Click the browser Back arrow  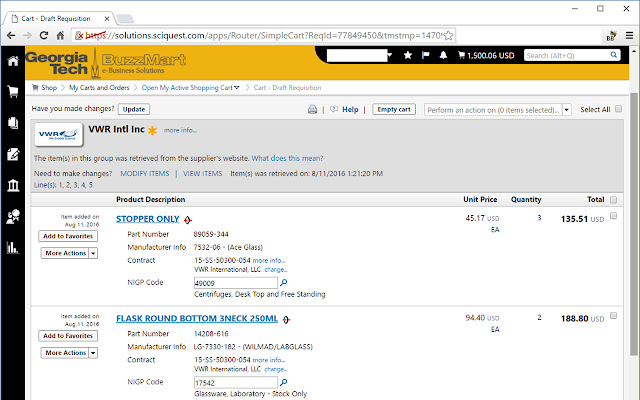click(x=11, y=36)
